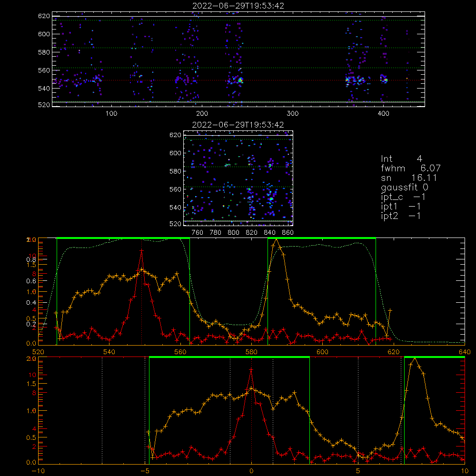The width and height of the screenshot is (476, 476).
Task: Click x-axis label '300' under the wide top image
Action: (x=292, y=114)
